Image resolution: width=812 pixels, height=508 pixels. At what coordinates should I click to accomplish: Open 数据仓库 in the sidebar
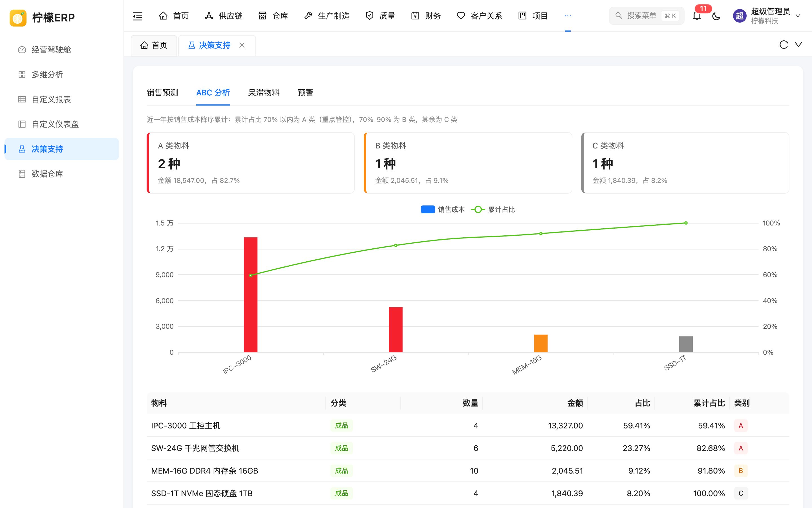click(62, 174)
